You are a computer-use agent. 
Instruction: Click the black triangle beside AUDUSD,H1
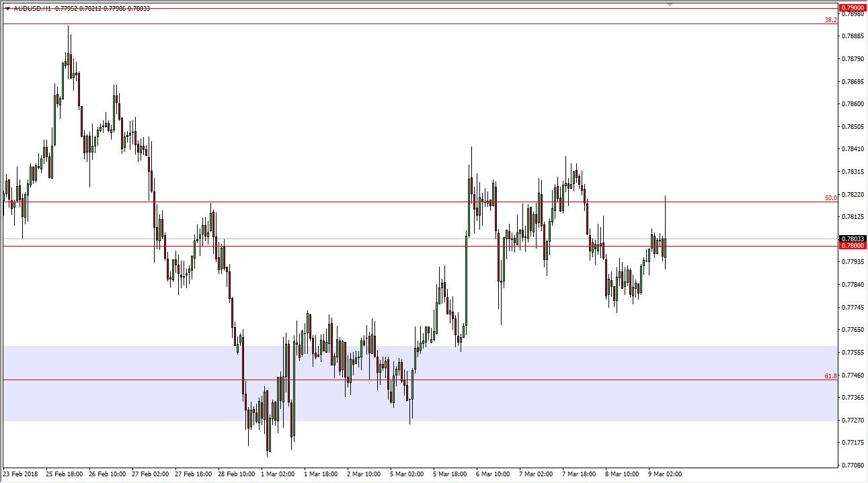[x=7, y=9]
